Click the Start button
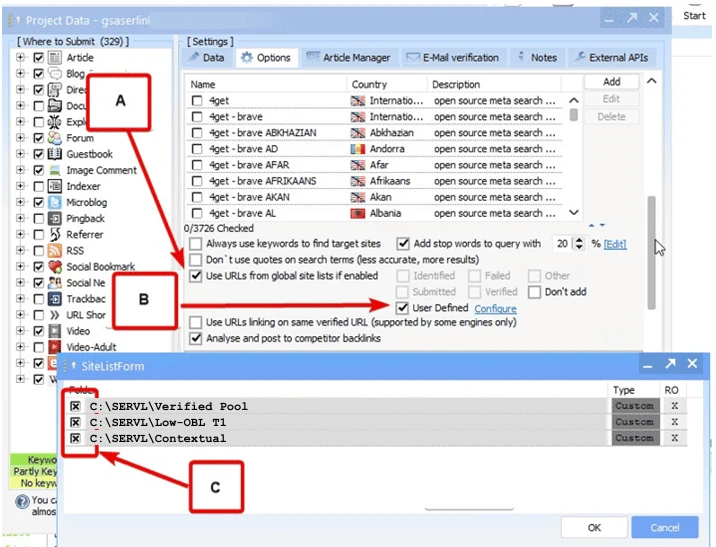716x547 pixels. [x=694, y=16]
